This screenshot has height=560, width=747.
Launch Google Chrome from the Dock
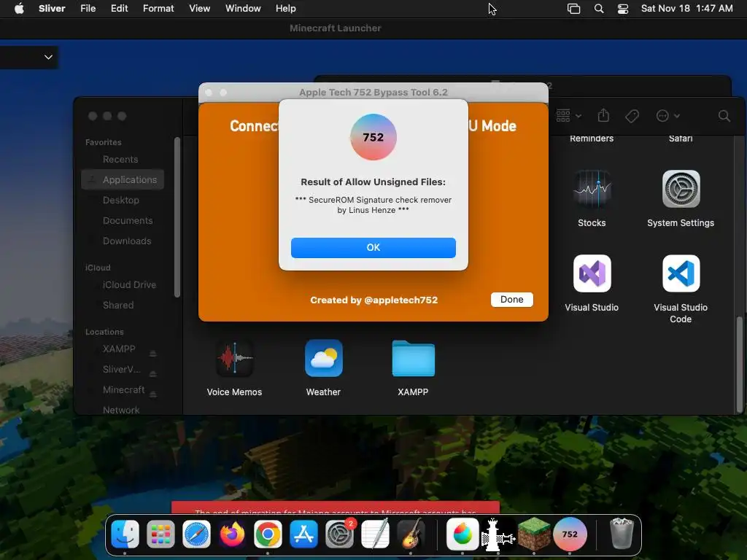268,534
